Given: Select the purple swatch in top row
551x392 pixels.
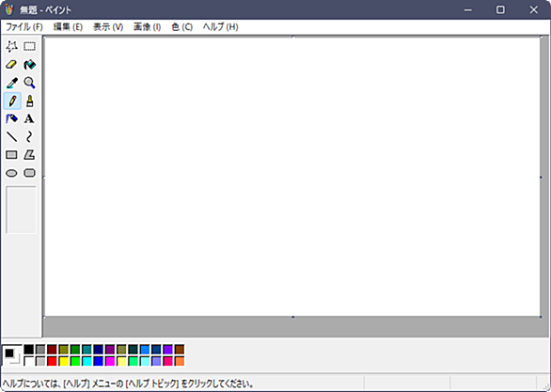Looking at the screenshot, I should click(x=110, y=350).
